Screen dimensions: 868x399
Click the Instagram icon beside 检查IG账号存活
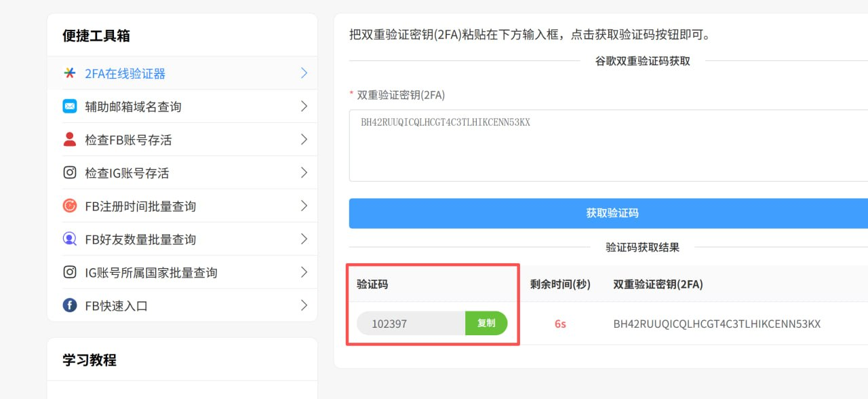click(70, 172)
